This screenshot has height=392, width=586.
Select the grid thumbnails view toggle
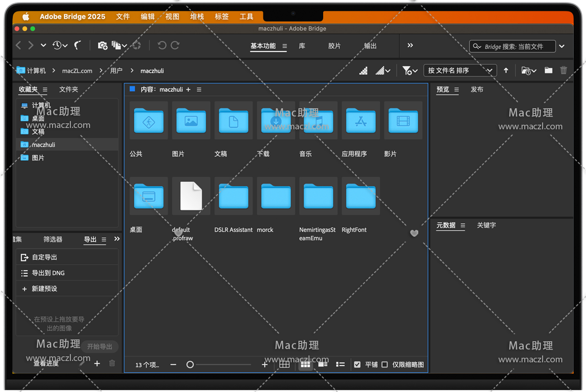(x=305, y=364)
